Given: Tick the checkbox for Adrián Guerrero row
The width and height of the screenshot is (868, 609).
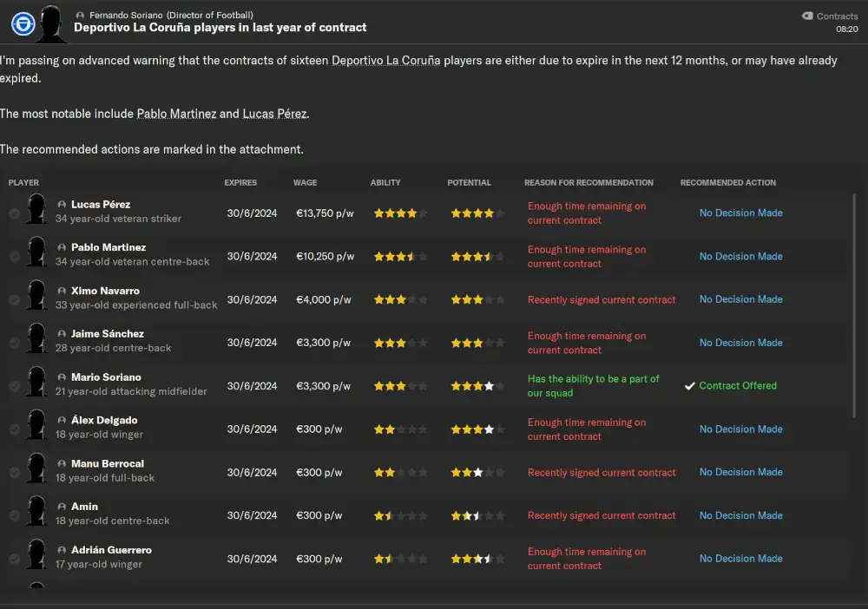Looking at the screenshot, I should pos(15,559).
